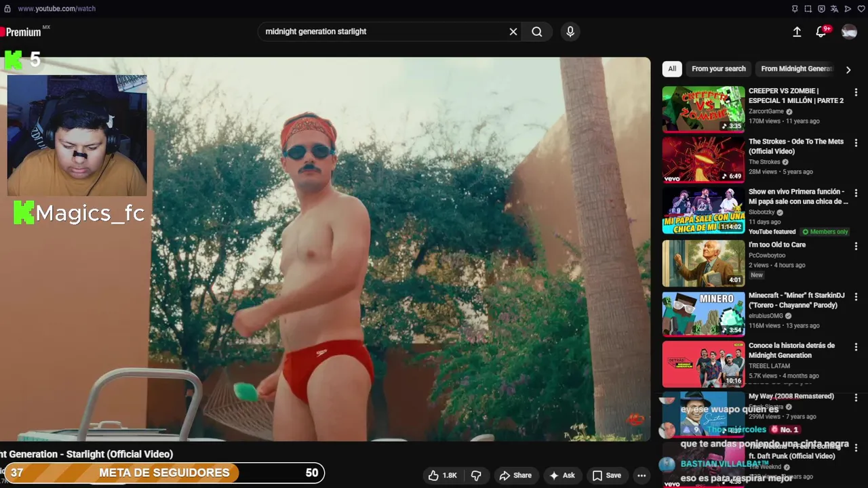Click the browser translate page icon
Viewport: 868px width, 488px height.
(x=834, y=9)
